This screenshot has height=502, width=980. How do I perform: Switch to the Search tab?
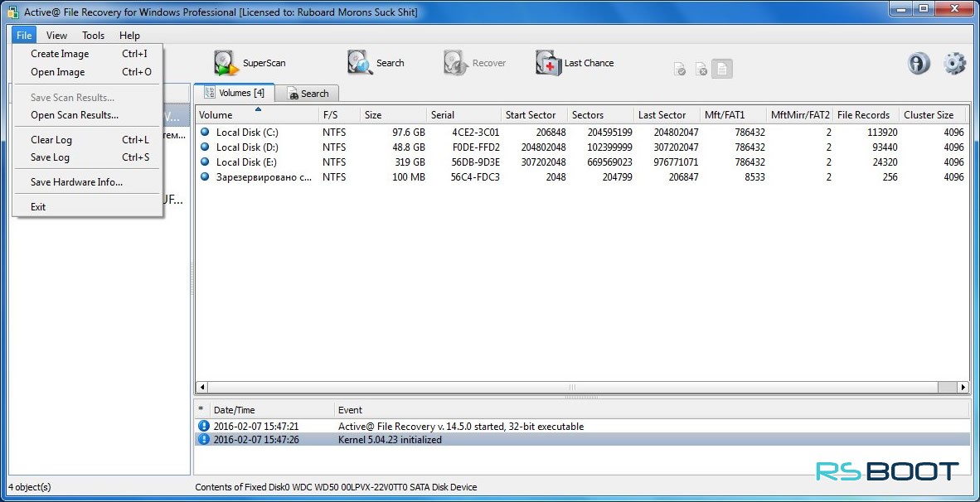[x=308, y=94]
